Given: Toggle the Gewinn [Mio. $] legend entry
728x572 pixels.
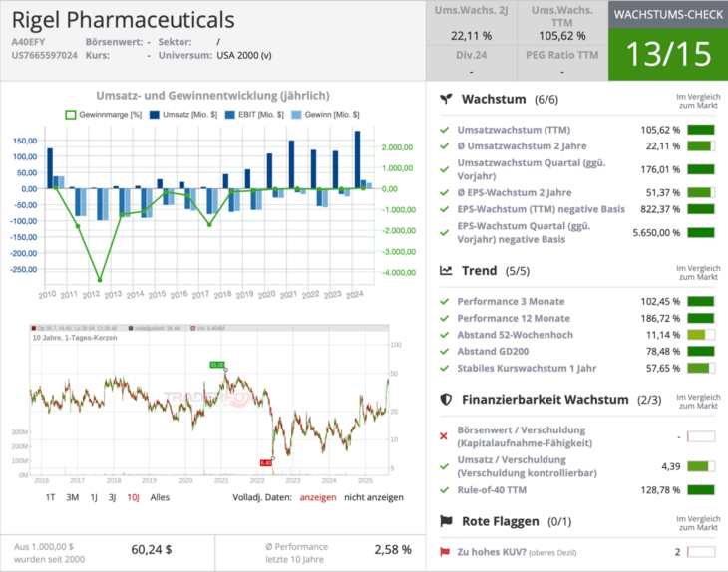Looking at the screenshot, I should (x=325, y=115).
